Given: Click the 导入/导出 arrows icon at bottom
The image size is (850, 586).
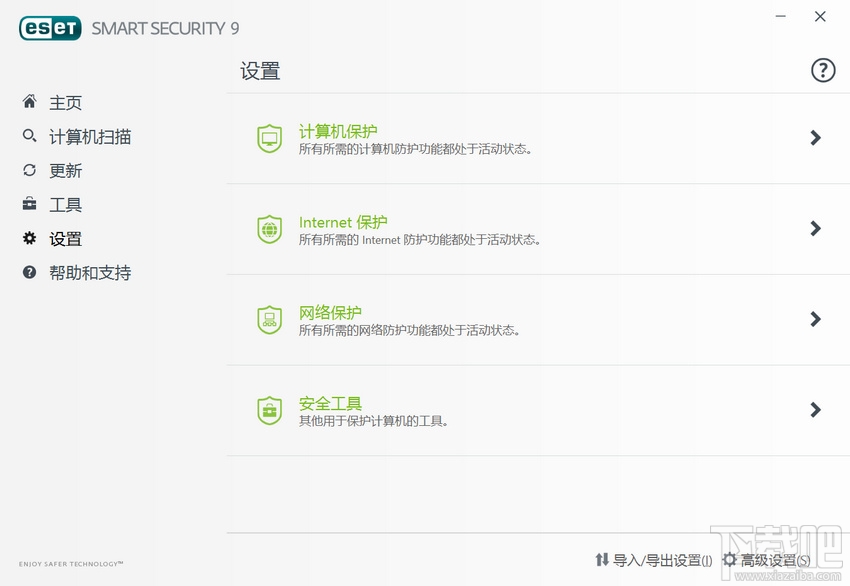Looking at the screenshot, I should 602,560.
